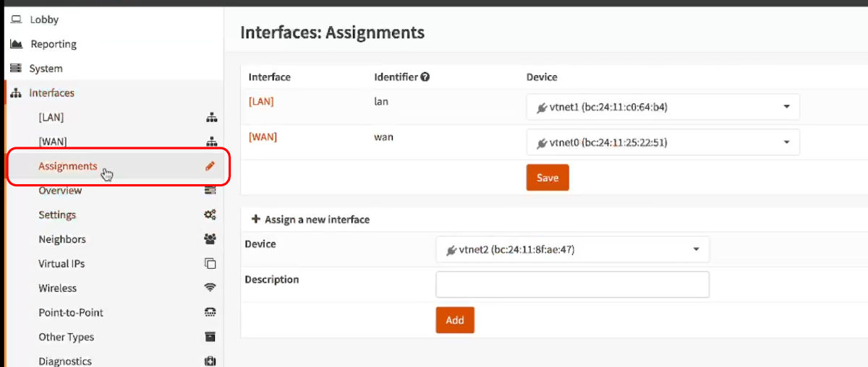The image size is (868, 367).
Task: Click the gears icon beside Settings
Action: (x=210, y=215)
